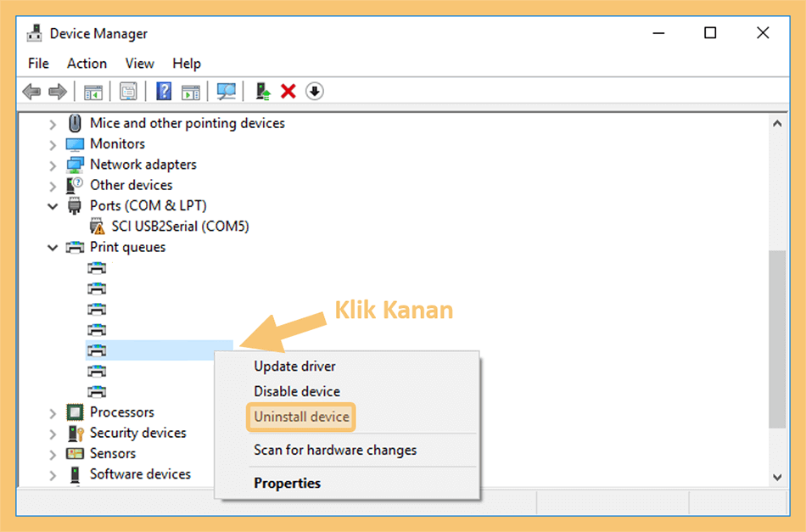Click the warning icon beside SCI USB2Serial
The height and width of the screenshot is (532, 806).
[x=97, y=227]
